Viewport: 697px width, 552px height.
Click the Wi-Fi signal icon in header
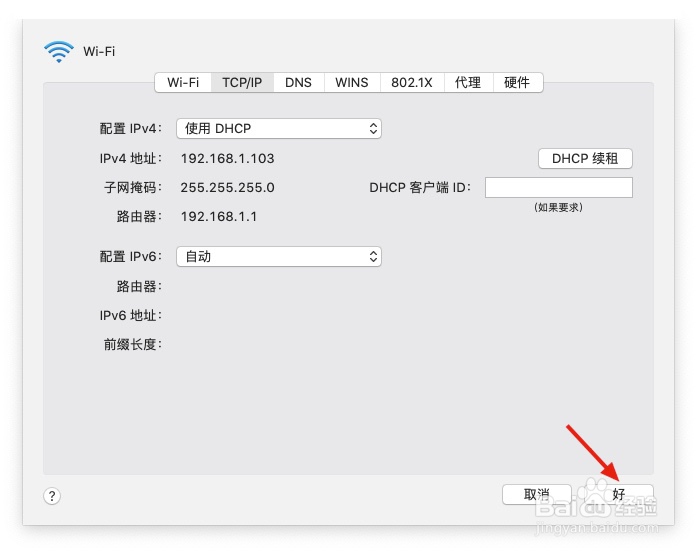(x=59, y=52)
